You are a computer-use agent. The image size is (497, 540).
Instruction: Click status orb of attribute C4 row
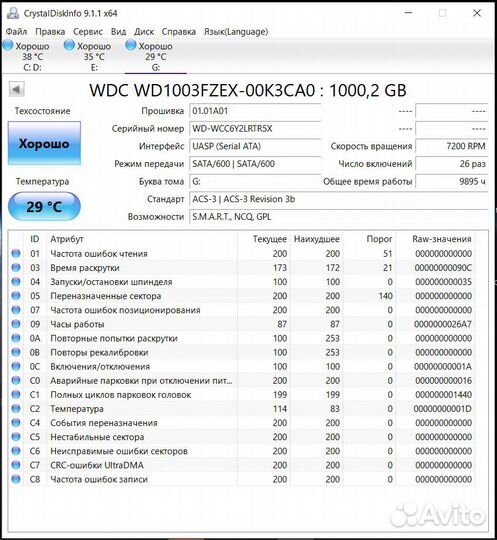pos(16,423)
